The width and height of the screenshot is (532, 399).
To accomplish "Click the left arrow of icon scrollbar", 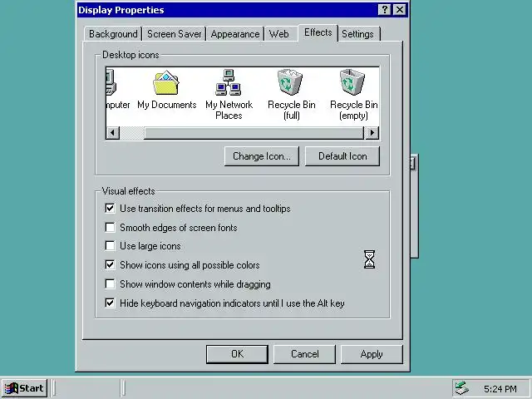I will click(113, 132).
